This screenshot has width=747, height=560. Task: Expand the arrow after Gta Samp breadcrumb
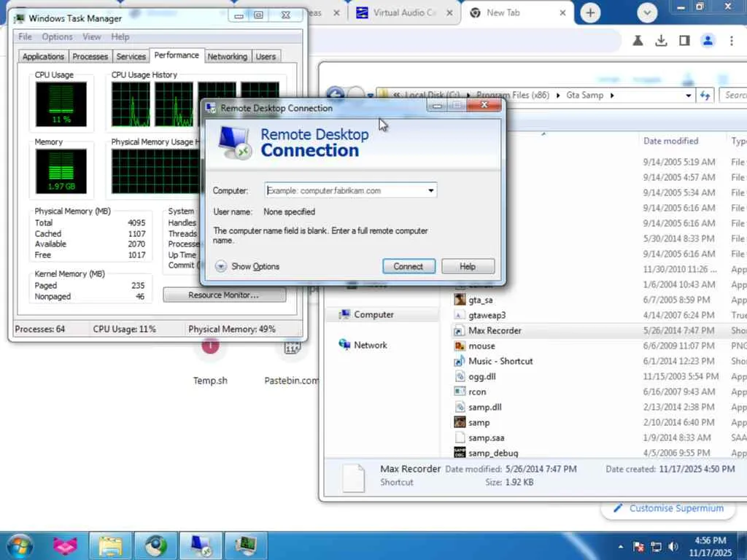coord(612,96)
